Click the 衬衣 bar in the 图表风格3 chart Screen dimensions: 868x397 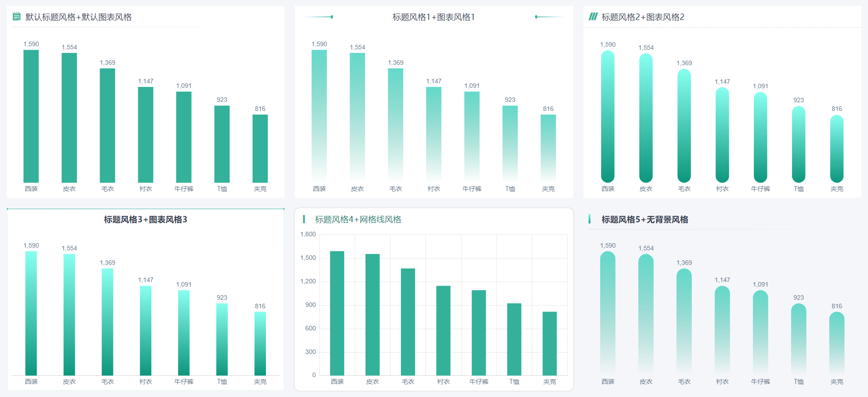pyautogui.click(x=146, y=330)
